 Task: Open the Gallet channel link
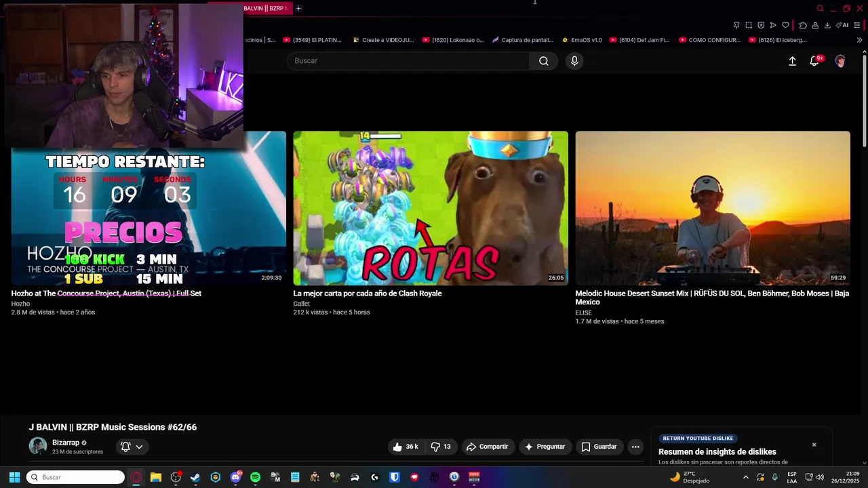click(x=302, y=304)
